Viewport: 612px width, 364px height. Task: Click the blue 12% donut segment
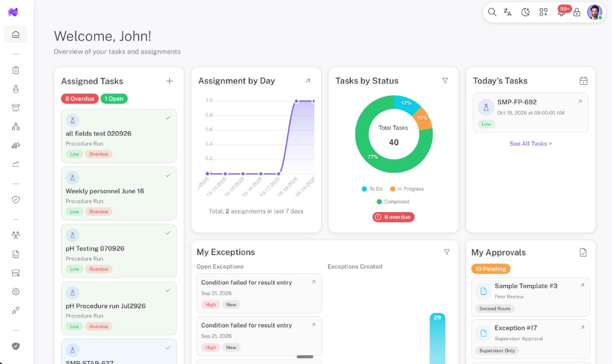(x=406, y=103)
